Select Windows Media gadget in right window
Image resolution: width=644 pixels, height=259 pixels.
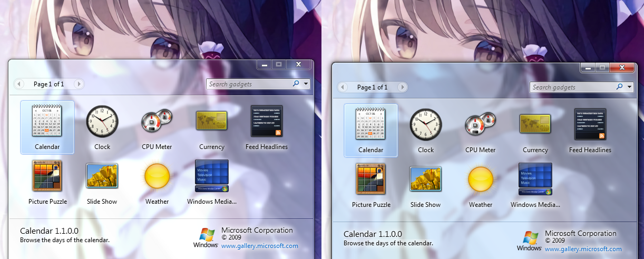[535, 185]
